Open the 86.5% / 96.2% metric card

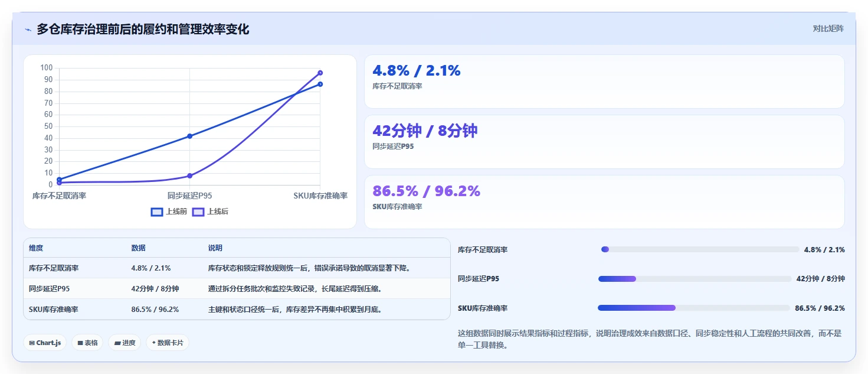click(x=604, y=201)
